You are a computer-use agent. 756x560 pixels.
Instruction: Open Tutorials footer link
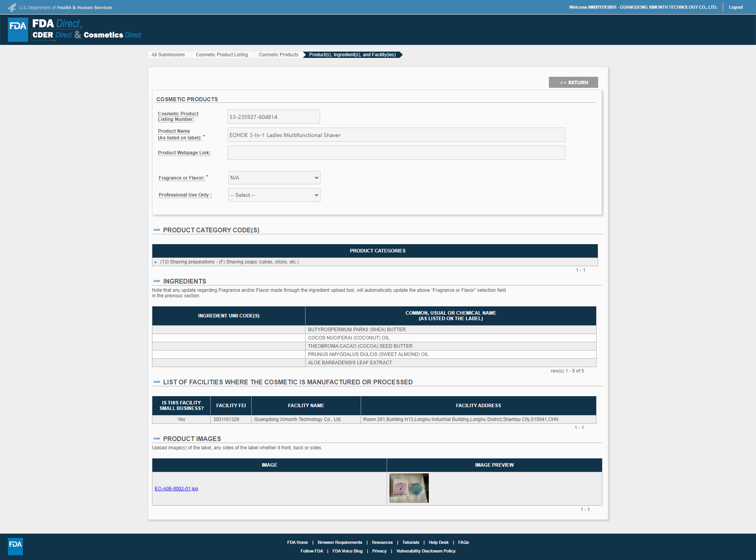[x=411, y=542]
